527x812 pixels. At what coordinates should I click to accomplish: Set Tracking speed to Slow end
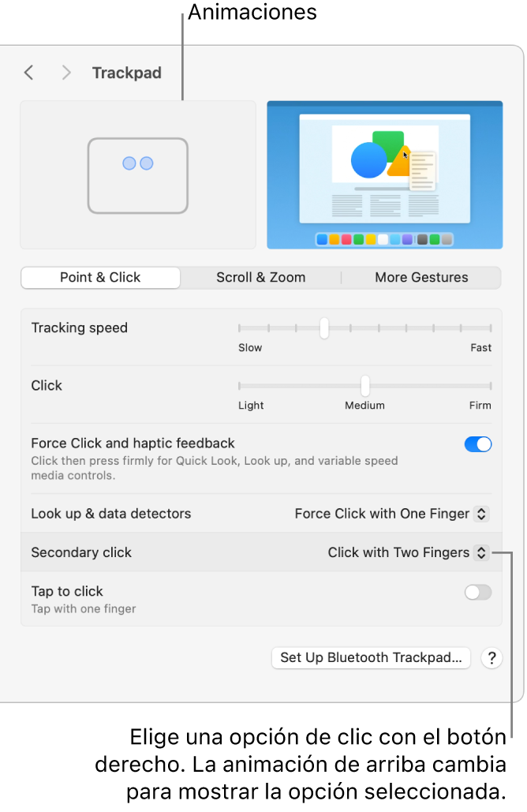[x=240, y=328]
